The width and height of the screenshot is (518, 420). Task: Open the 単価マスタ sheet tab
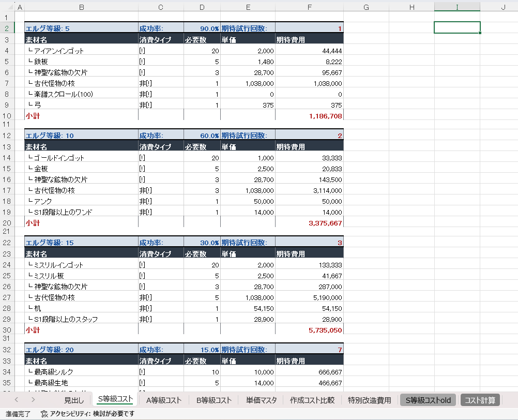click(x=261, y=400)
